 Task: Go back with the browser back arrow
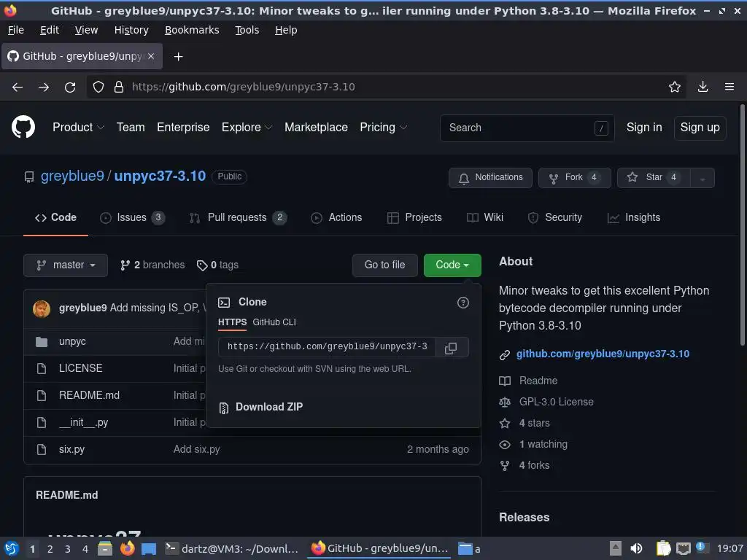18,87
